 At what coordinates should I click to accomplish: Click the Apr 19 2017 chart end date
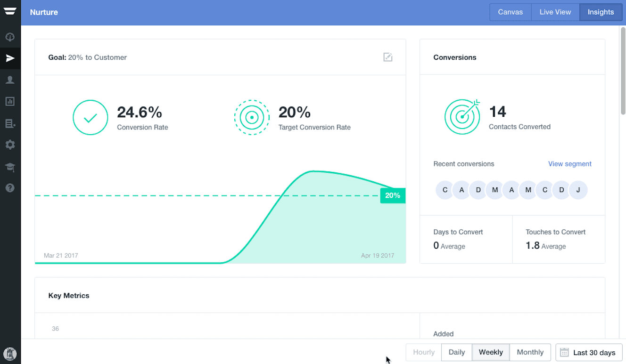click(x=378, y=256)
